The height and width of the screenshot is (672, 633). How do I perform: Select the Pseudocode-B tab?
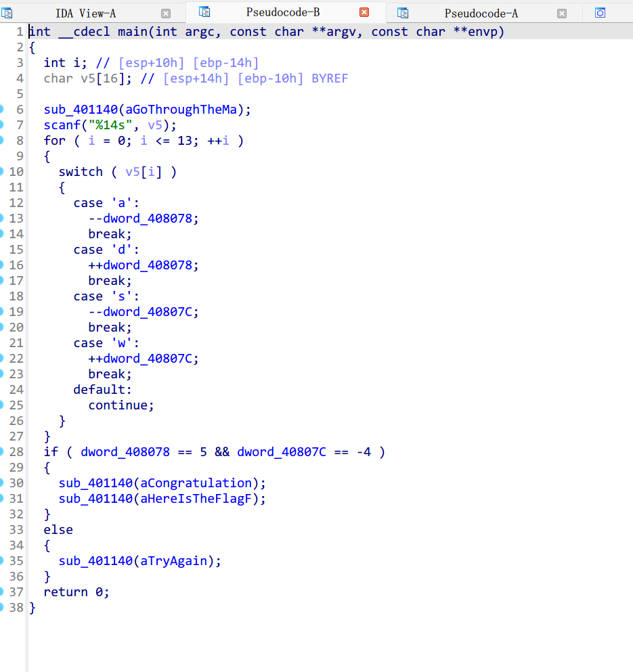(282, 12)
